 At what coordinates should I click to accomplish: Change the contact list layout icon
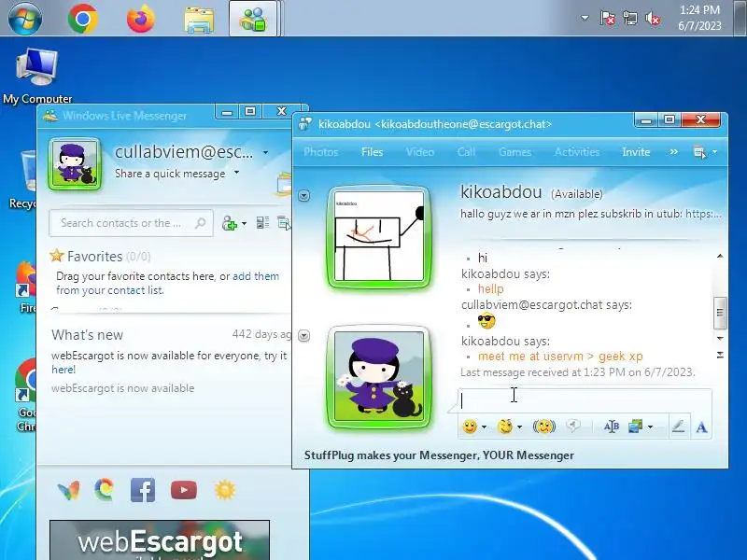[x=262, y=222]
